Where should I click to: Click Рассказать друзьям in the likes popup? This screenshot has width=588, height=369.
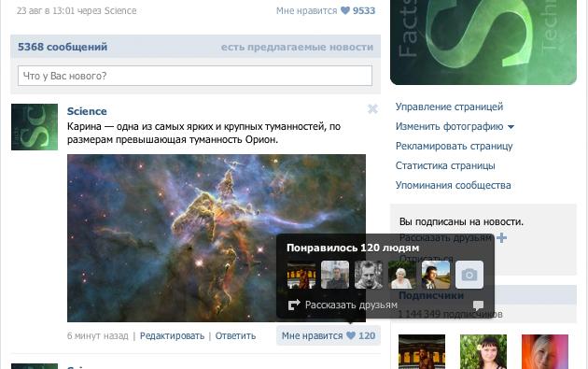pos(351,305)
